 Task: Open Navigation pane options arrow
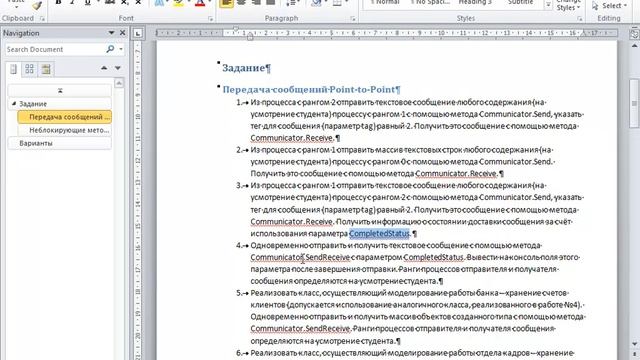click(111, 33)
